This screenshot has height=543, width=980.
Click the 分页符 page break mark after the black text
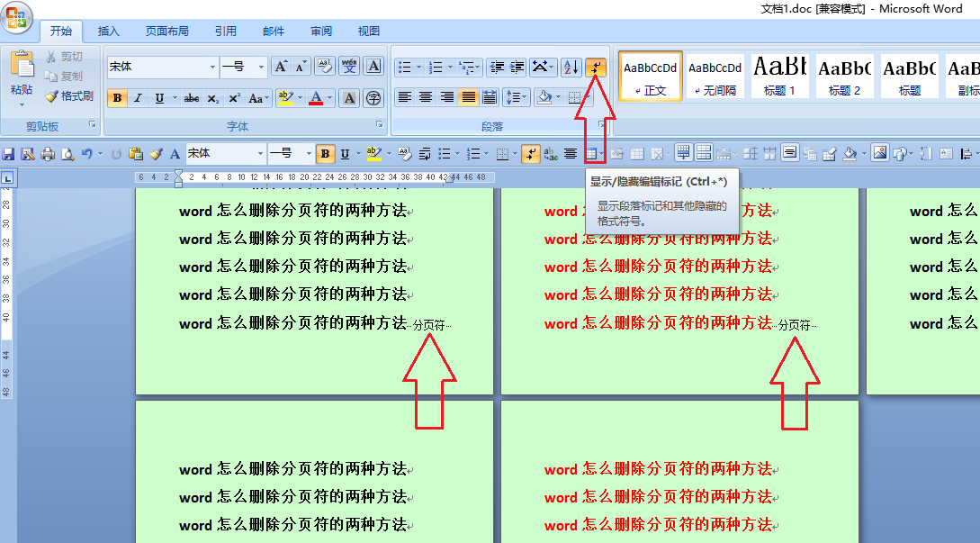tap(429, 325)
